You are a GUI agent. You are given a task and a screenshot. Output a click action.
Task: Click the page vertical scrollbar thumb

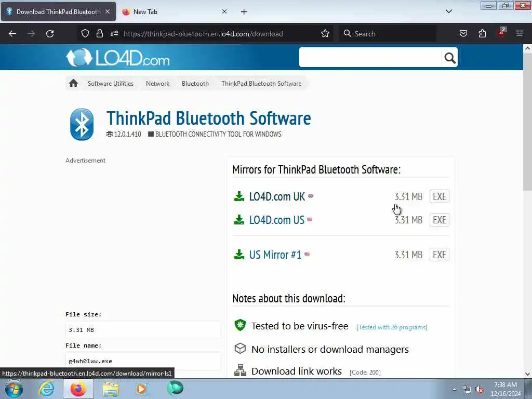coord(527,122)
